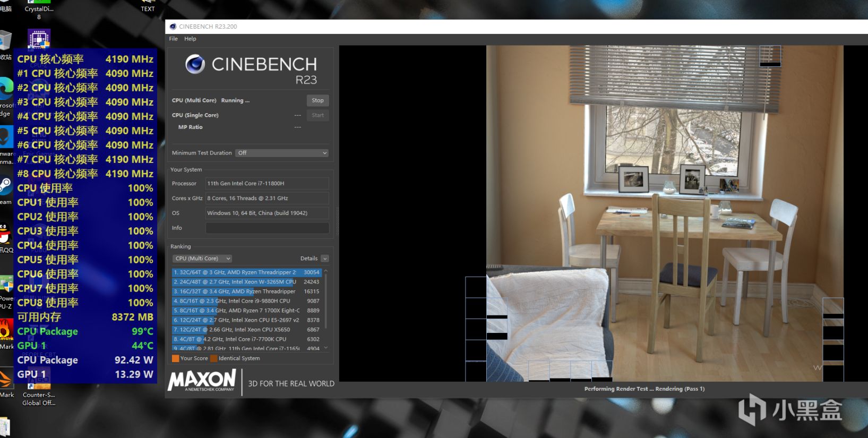Screen dimensions: 868x438
Task: Click the Cinebench icon in the title bar
Action: click(173, 27)
